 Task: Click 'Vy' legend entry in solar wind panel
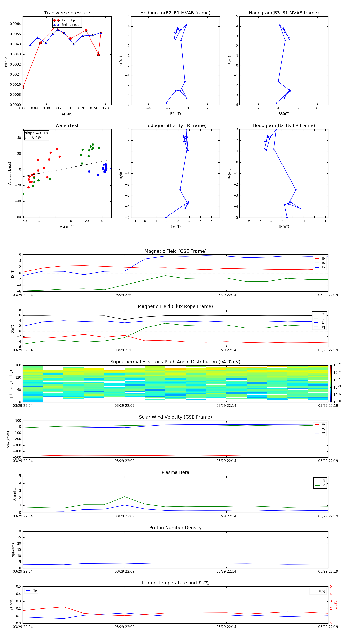[320, 429]
